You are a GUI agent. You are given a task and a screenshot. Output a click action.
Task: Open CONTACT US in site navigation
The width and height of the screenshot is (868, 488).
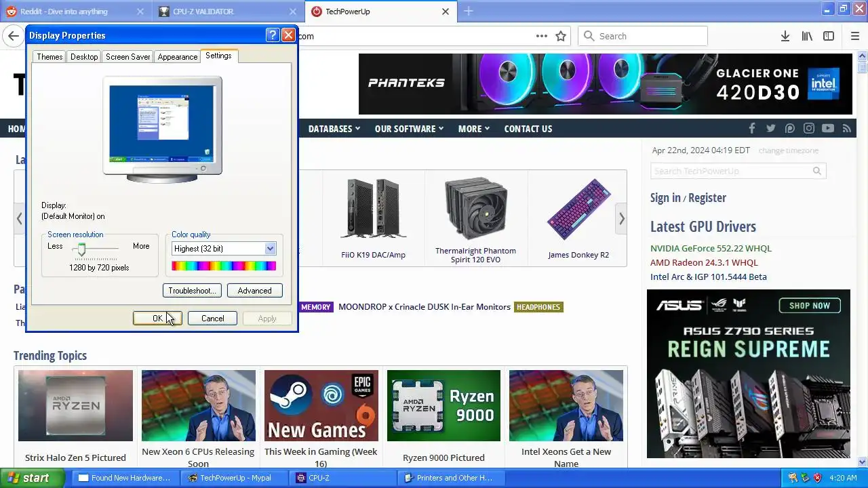(x=528, y=128)
